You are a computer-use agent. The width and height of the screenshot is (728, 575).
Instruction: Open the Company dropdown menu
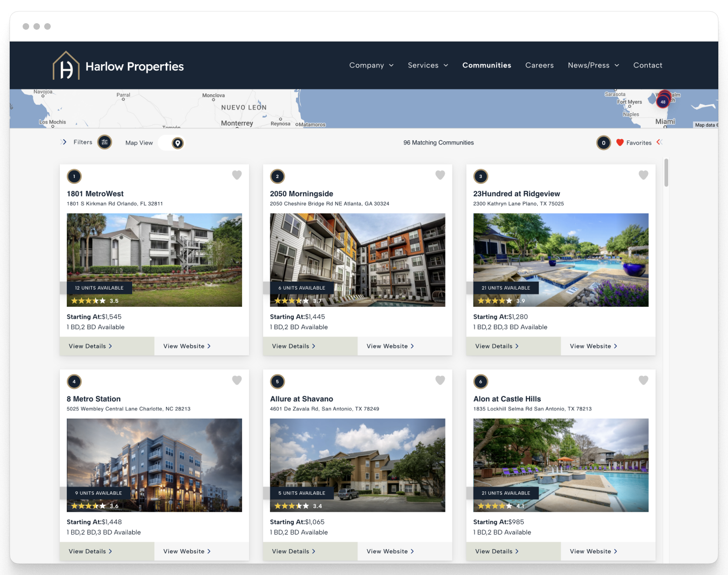(x=372, y=65)
